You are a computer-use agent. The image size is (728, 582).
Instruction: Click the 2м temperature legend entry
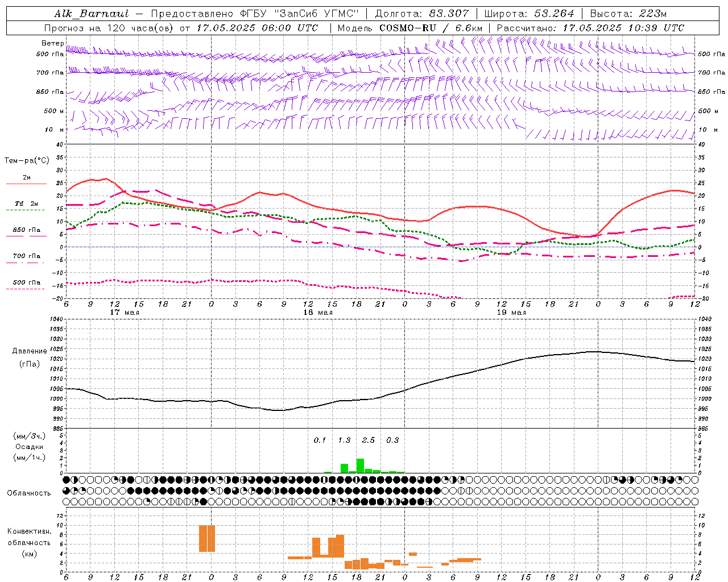tap(27, 177)
